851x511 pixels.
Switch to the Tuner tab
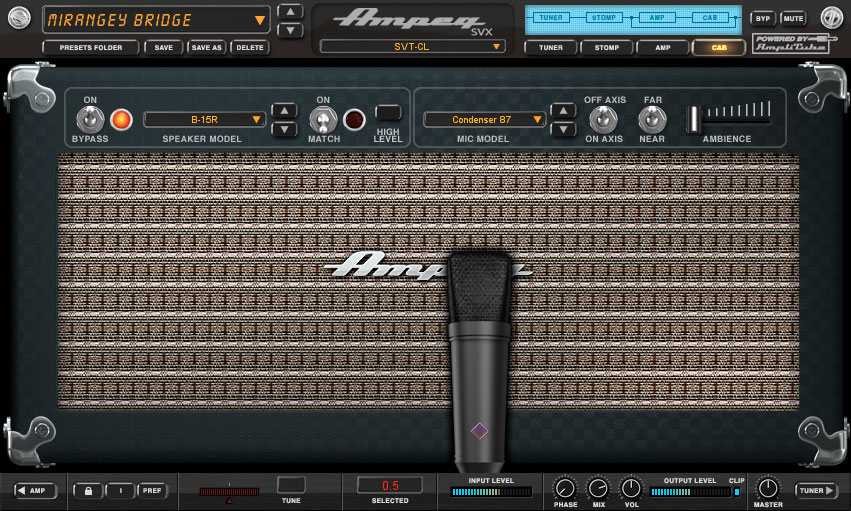click(x=551, y=48)
